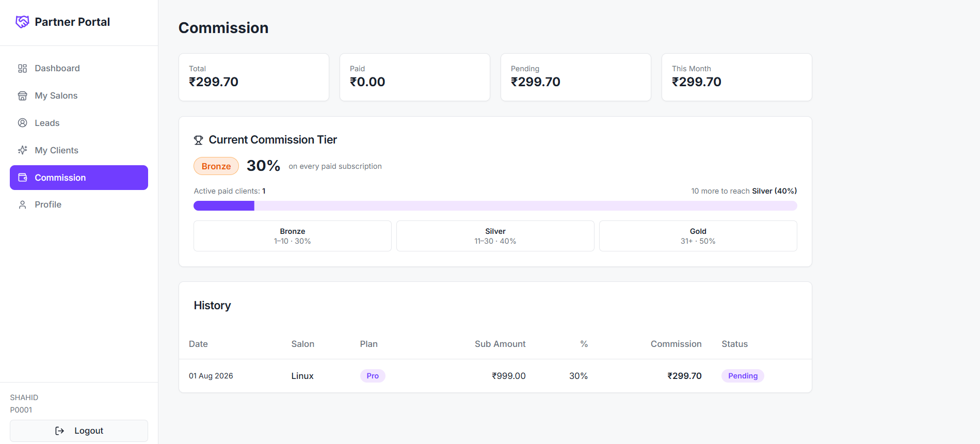Image resolution: width=980 pixels, height=444 pixels.
Task: Click the Leads person-circle icon
Action: point(22,123)
